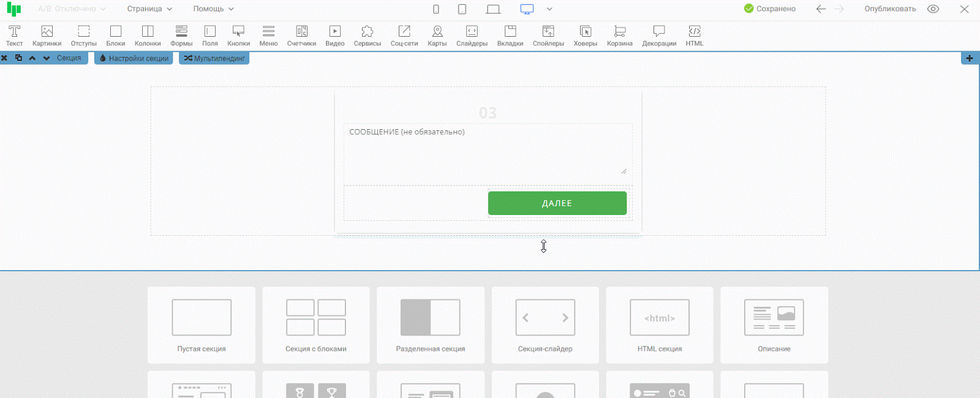
Task: Select the Корзина cart tool
Action: 619,36
